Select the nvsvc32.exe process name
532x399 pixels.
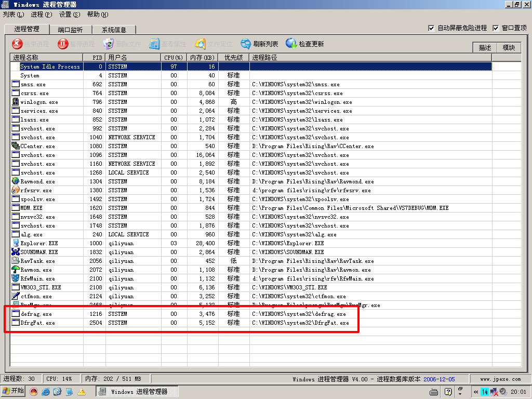click(37, 217)
